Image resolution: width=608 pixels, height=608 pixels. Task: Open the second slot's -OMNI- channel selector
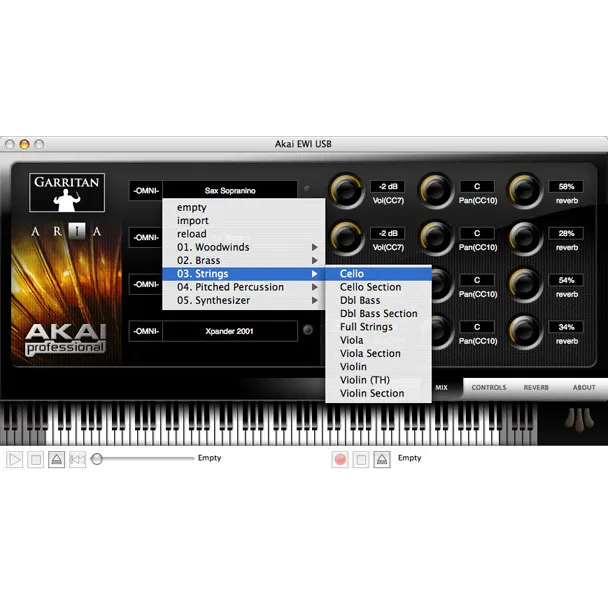[x=146, y=237]
